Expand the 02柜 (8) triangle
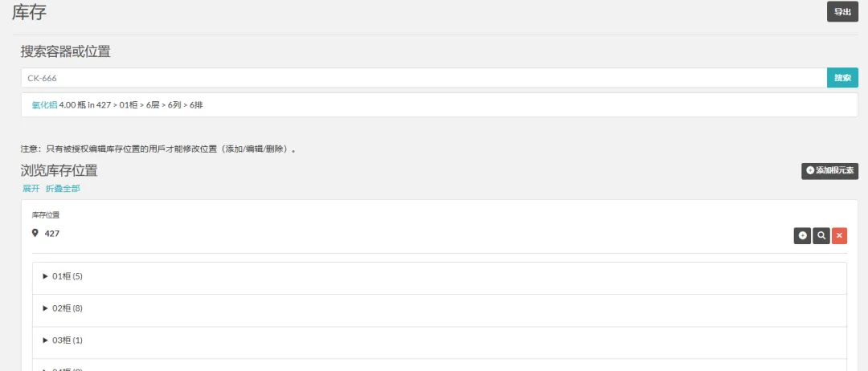The height and width of the screenshot is (371, 868). point(46,308)
